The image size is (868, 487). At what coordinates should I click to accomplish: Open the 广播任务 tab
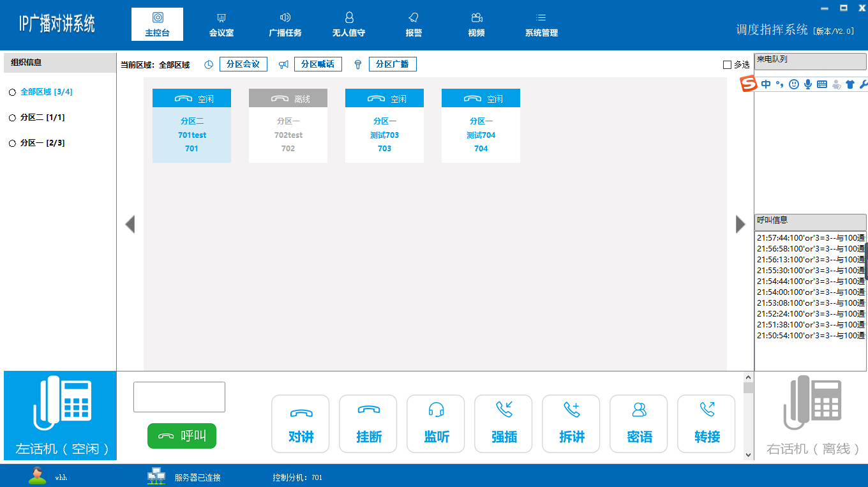[x=285, y=25]
